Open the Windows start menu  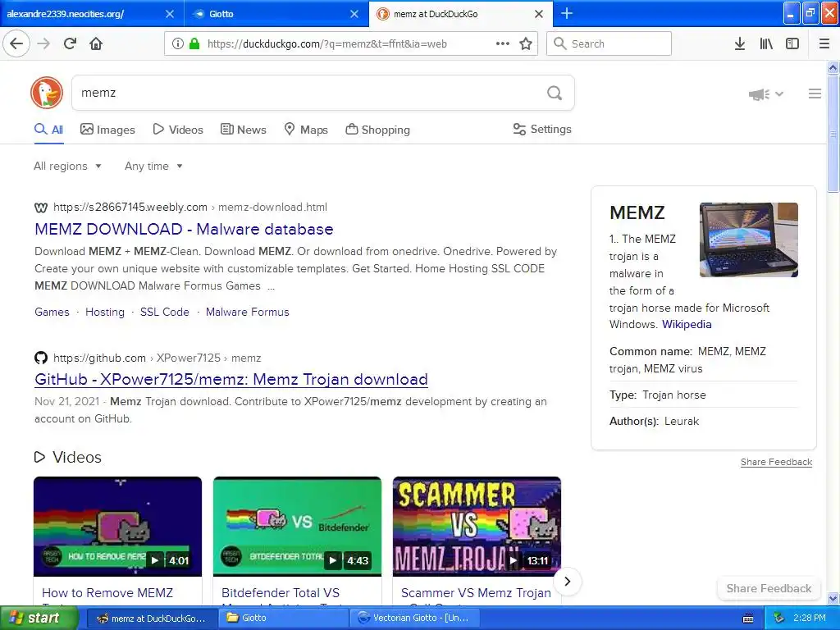[39, 618]
